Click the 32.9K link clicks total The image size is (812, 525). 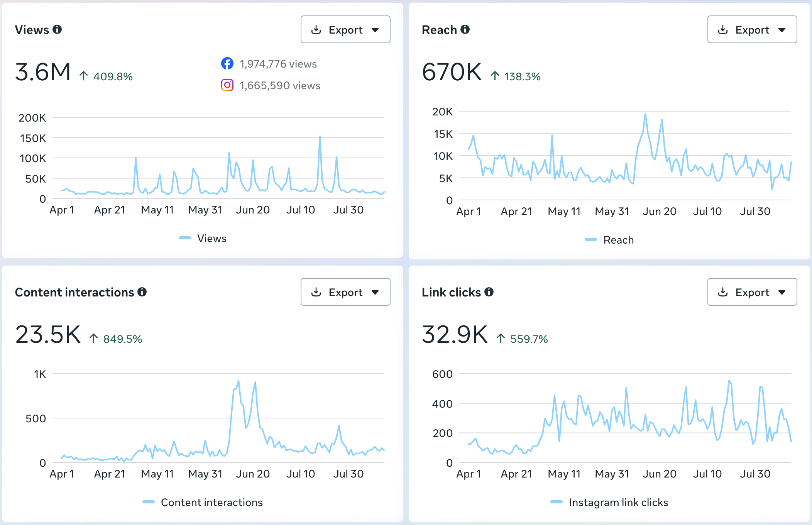coord(455,334)
